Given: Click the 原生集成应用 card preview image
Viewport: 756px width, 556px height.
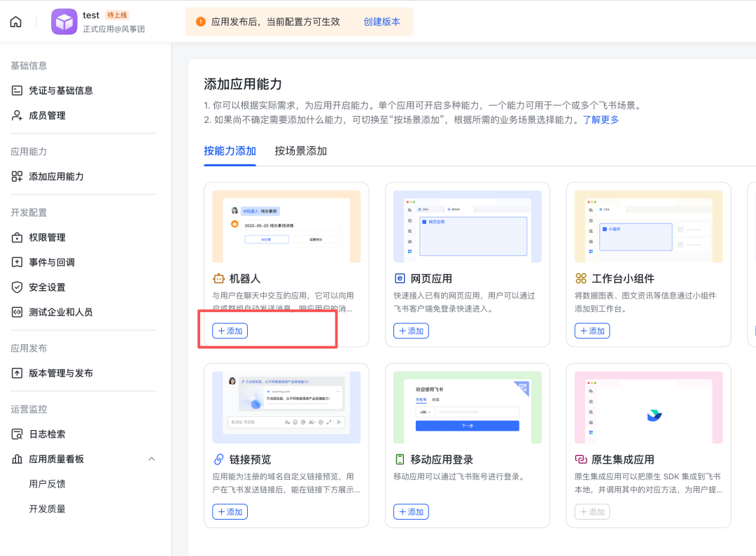Looking at the screenshot, I should tap(648, 408).
